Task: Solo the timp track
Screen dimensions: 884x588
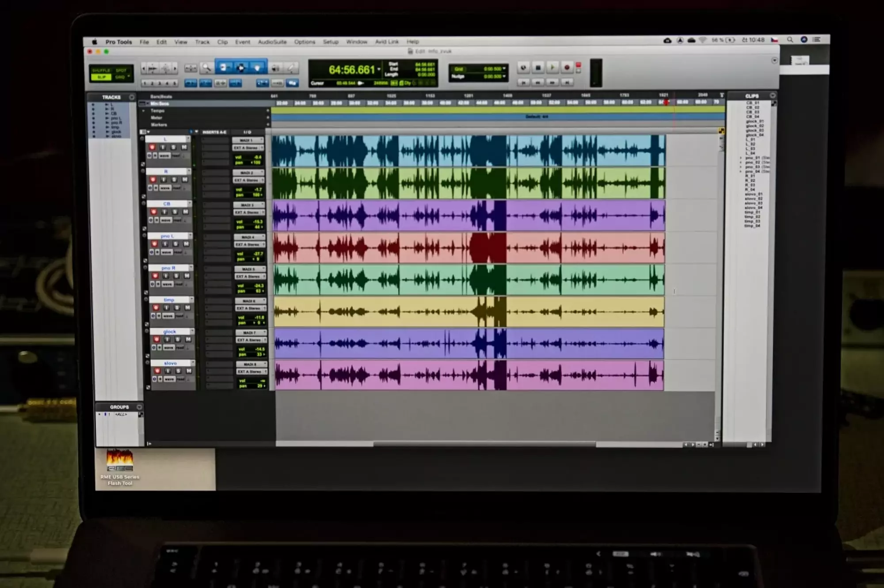Action: (x=177, y=307)
